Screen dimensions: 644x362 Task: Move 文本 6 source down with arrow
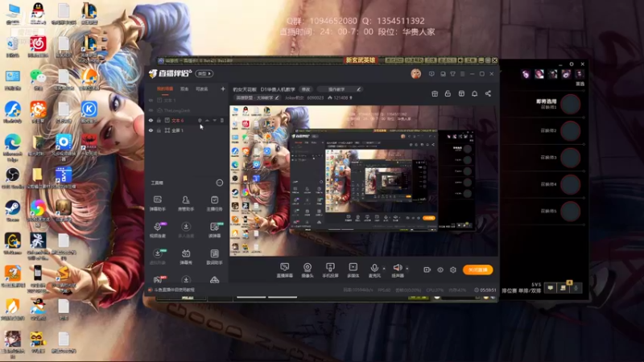pyautogui.click(x=215, y=120)
